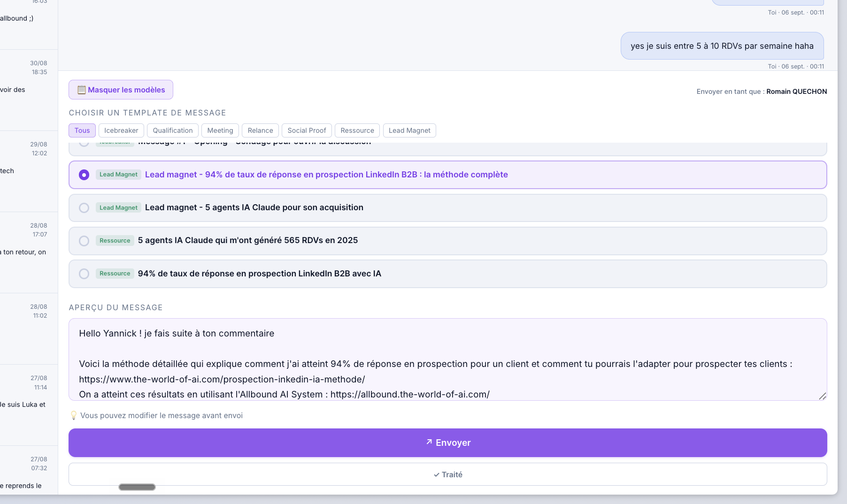This screenshot has height=504, width=847.
Task: Filter templates by Qualification
Action: pos(173,130)
